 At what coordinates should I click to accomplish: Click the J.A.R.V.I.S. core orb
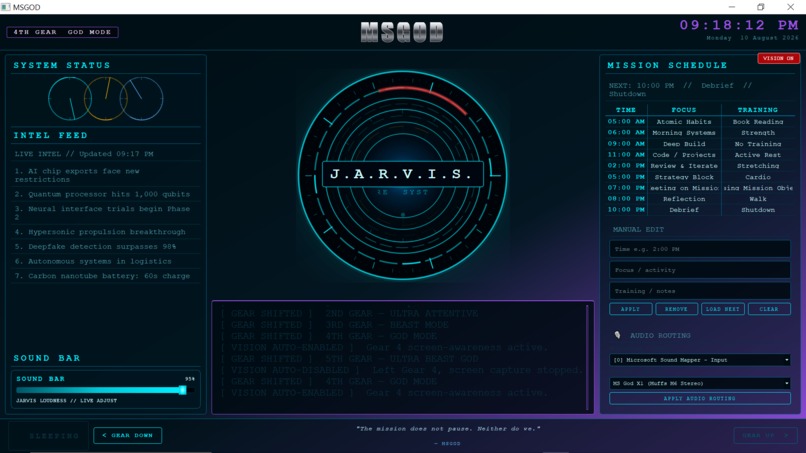(402, 175)
